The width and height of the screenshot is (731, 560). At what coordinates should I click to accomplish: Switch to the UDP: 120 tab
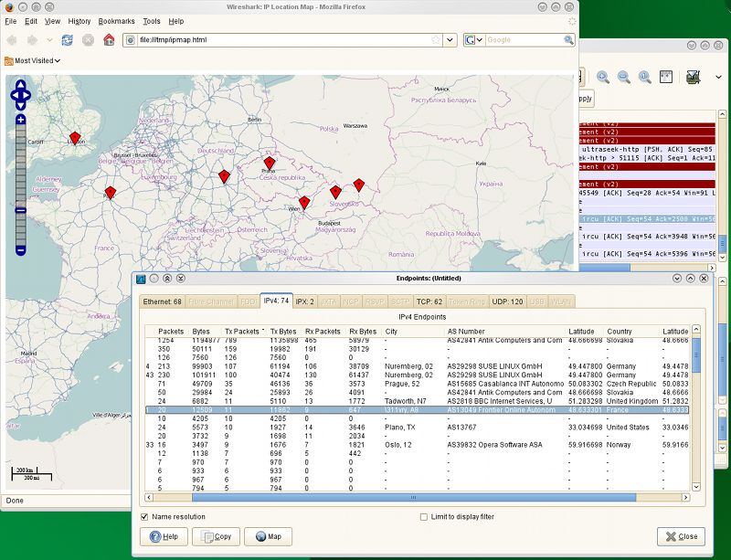tap(507, 302)
